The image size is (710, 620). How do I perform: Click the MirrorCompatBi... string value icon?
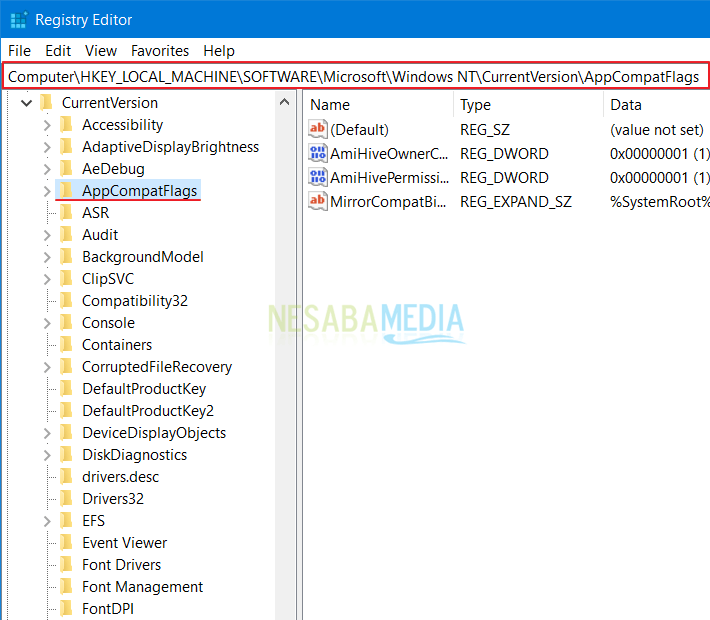tap(318, 201)
